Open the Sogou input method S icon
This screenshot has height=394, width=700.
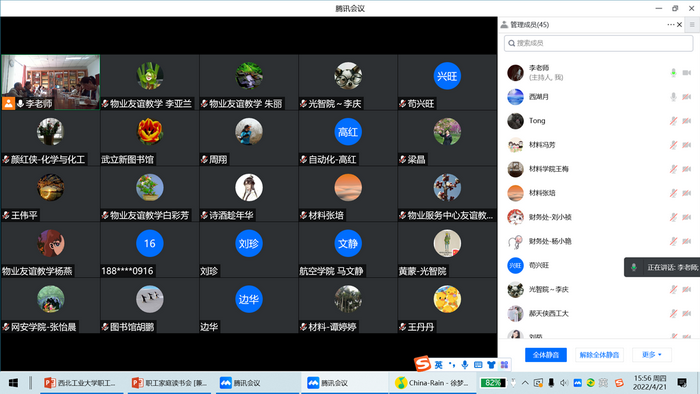click(x=422, y=364)
